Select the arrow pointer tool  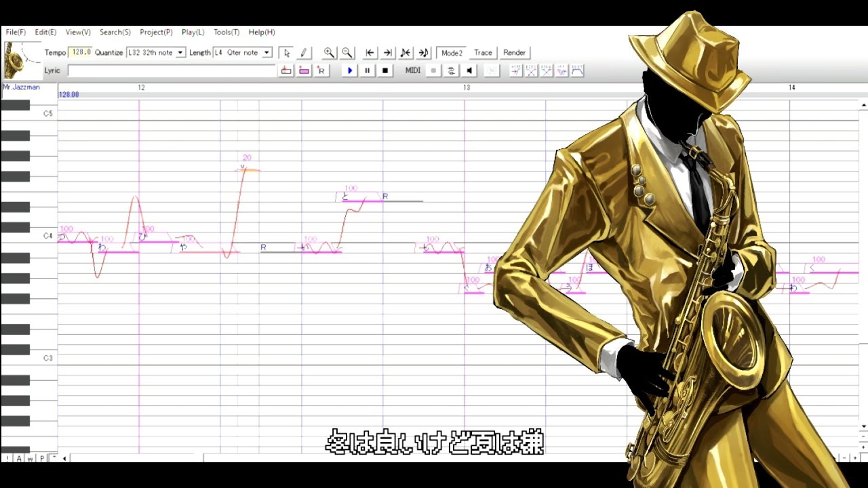(286, 53)
